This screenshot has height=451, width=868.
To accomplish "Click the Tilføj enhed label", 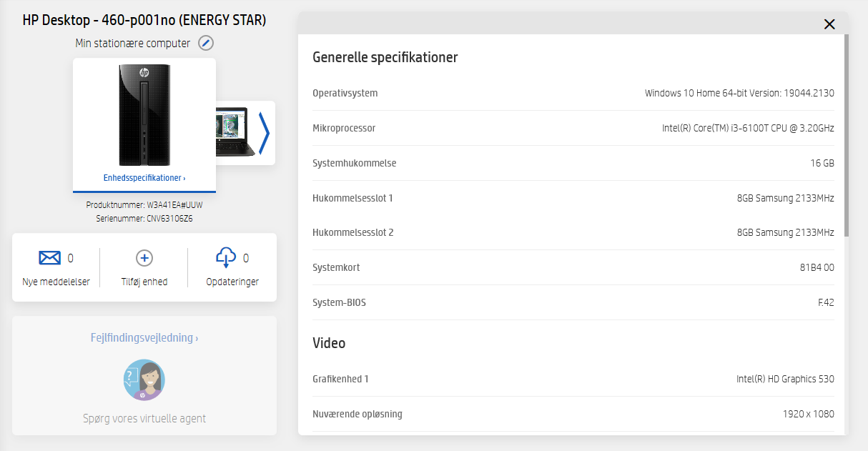I will tap(144, 282).
